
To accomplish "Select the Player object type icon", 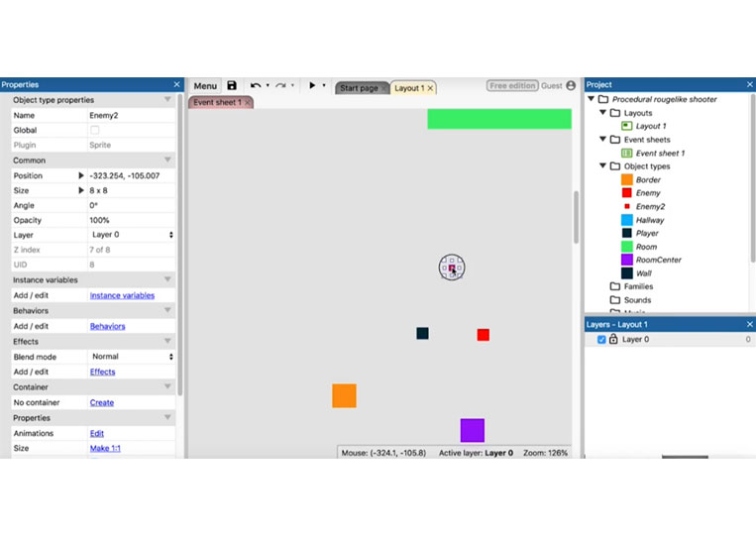I will tap(627, 233).
